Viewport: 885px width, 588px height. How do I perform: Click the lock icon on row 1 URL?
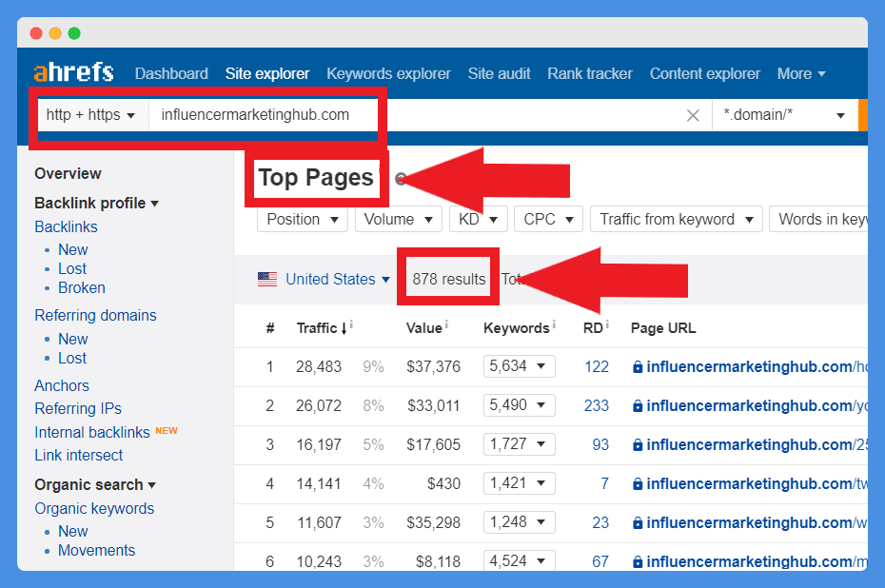click(638, 367)
